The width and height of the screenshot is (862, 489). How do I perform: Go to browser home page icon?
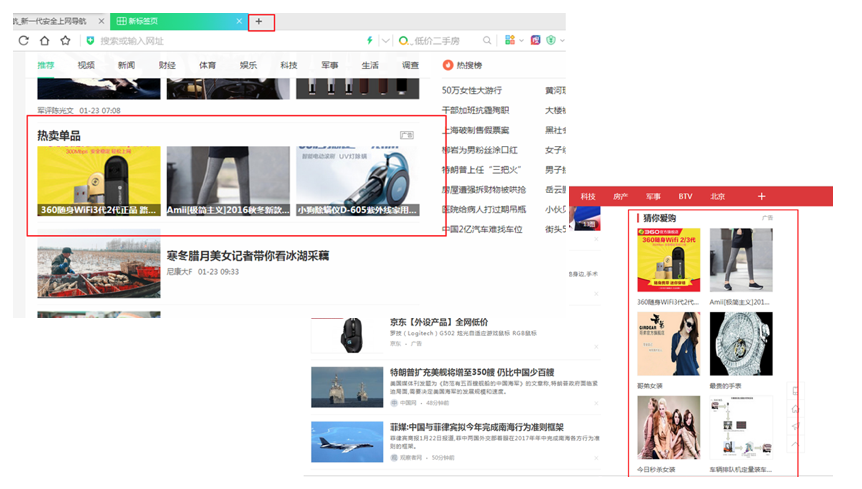[x=44, y=41]
